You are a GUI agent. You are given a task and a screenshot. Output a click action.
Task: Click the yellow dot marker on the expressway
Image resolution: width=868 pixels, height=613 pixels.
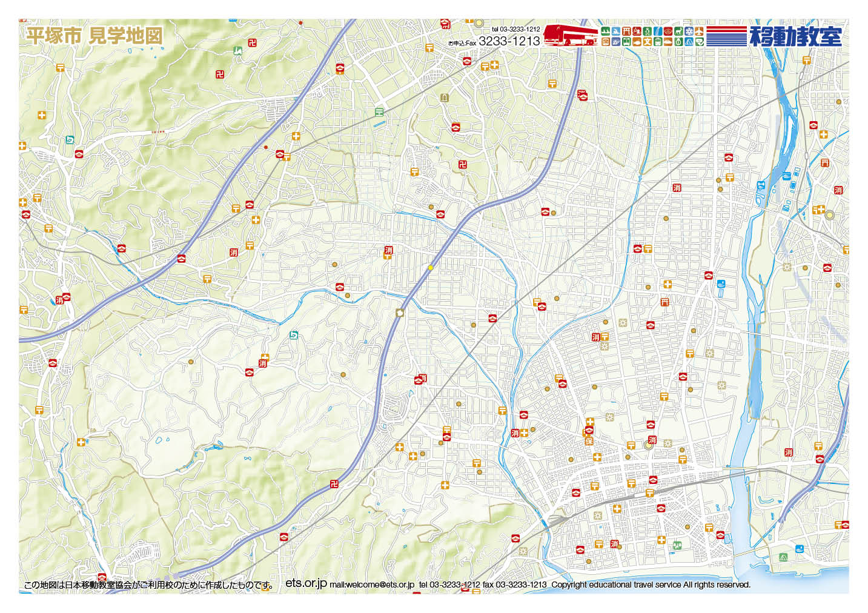click(x=431, y=267)
